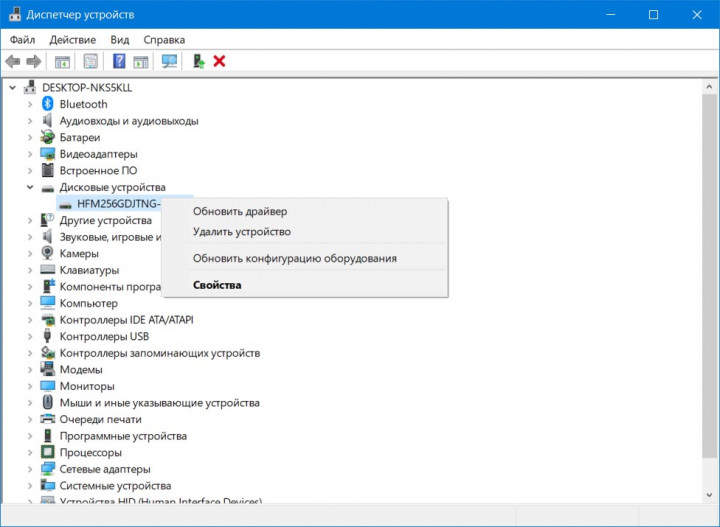Click the Компьютер monitor icon
This screenshot has height=527, width=720.
tap(47, 303)
